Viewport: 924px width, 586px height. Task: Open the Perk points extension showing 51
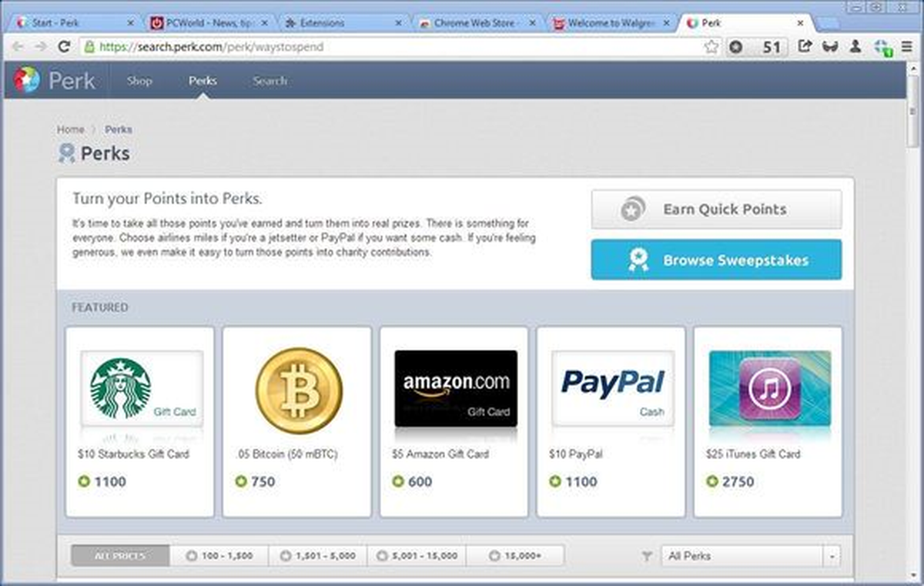(x=756, y=47)
